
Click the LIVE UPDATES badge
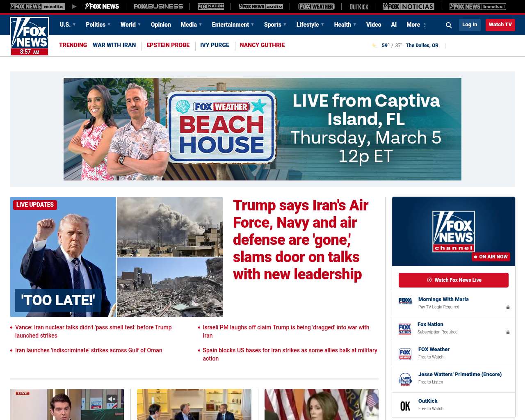pos(35,205)
